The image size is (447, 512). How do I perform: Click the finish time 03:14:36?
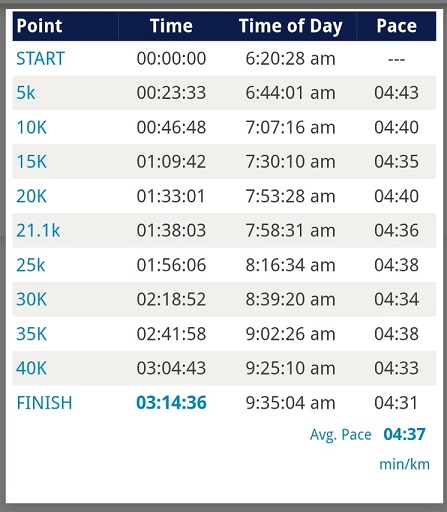[171, 403]
